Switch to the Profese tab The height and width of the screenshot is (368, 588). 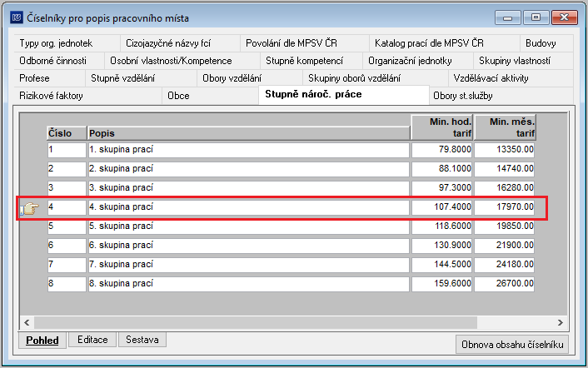coord(49,78)
